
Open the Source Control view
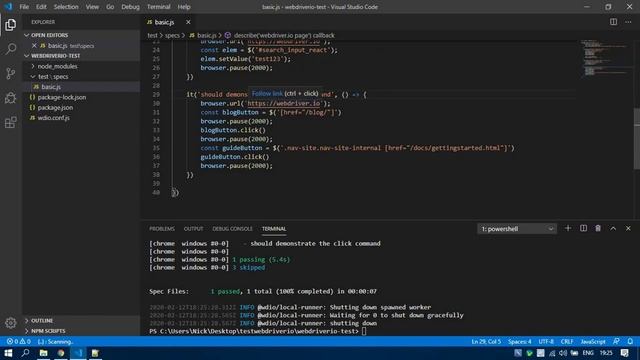tap(11, 73)
